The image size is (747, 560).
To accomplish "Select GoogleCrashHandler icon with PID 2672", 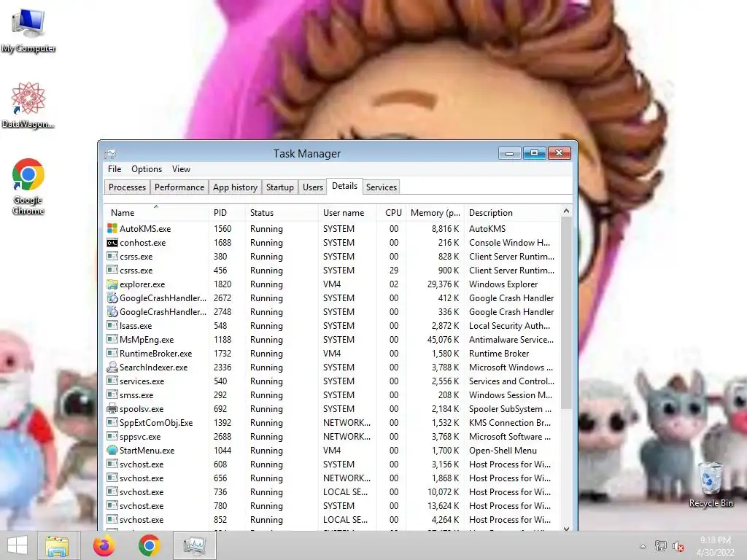I will point(112,298).
